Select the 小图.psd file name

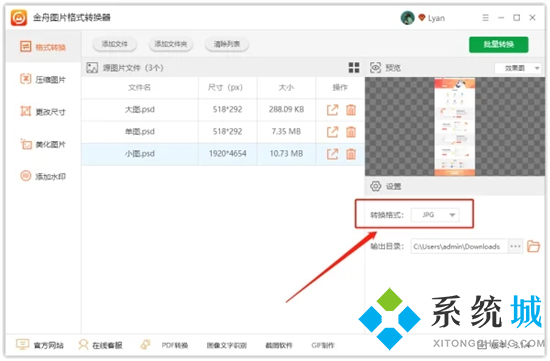click(x=140, y=154)
